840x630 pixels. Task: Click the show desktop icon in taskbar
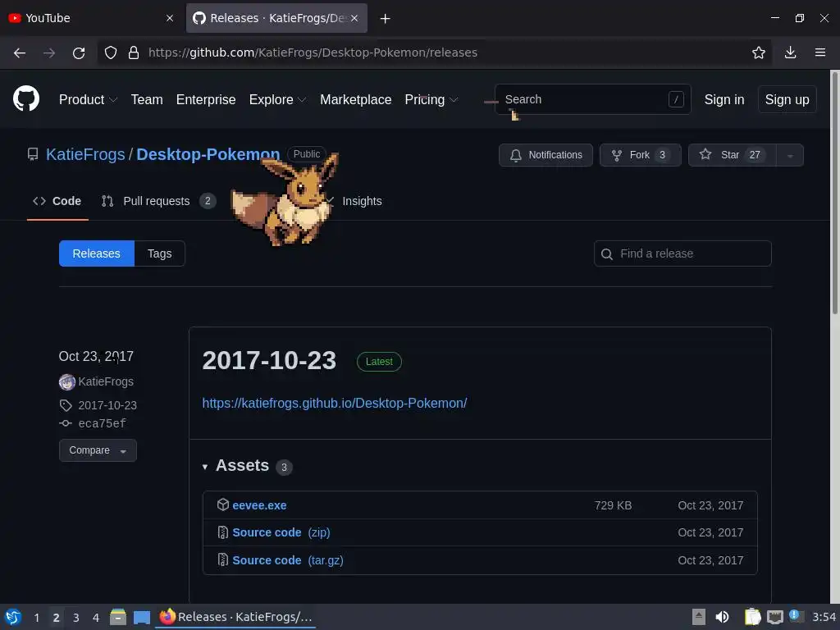coord(141,618)
